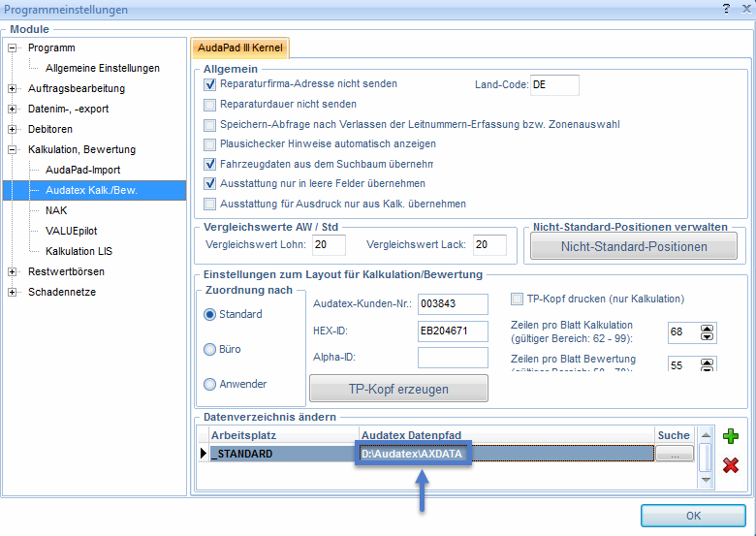Expand the Schadennetze tree node
Viewport: 756px width, 536px height.
tap(12, 292)
